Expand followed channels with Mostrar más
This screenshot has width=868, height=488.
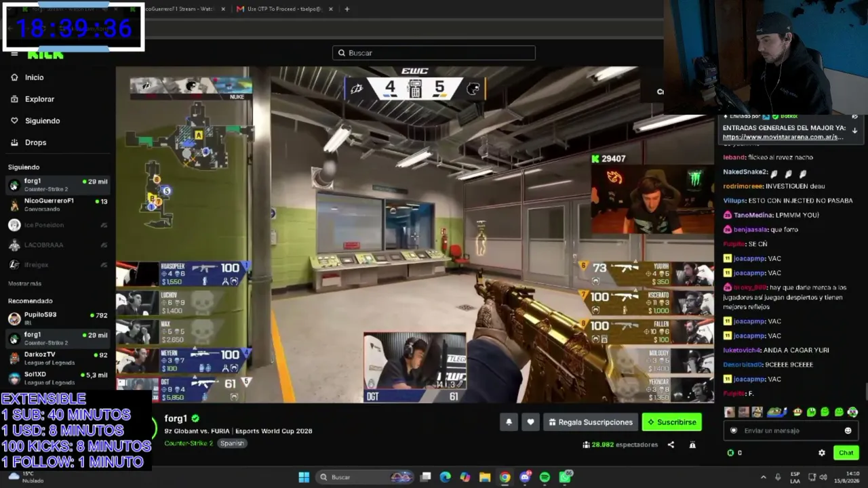coord(24,283)
